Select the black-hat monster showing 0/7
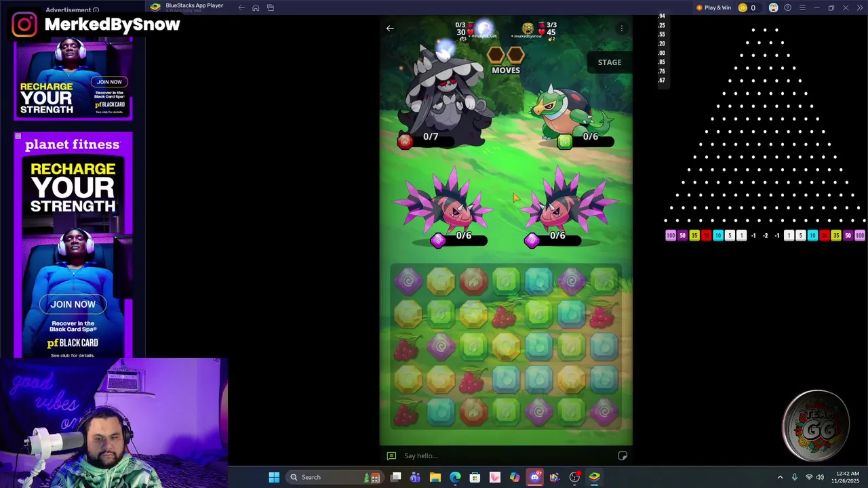Image resolution: width=868 pixels, height=488 pixels. pyautogui.click(x=445, y=96)
